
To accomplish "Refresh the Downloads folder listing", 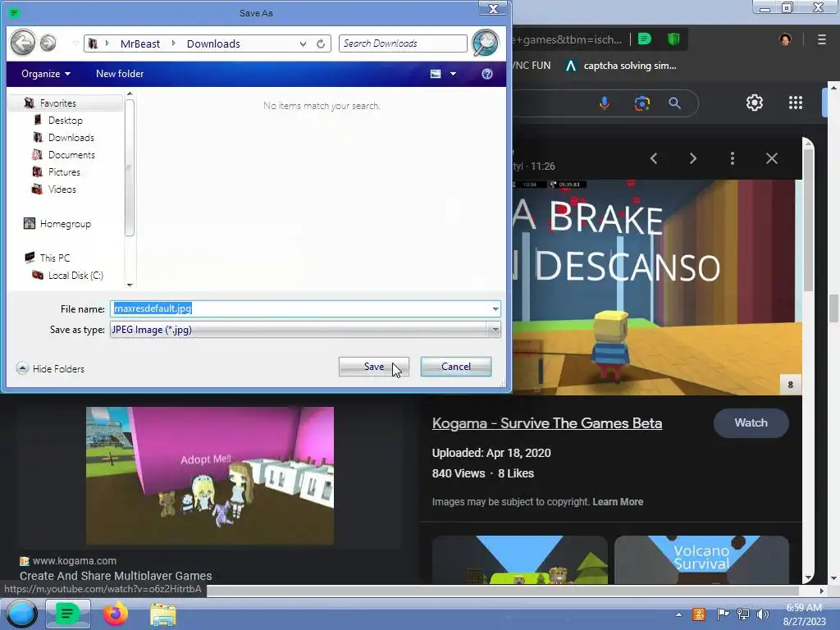I will click(x=321, y=44).
